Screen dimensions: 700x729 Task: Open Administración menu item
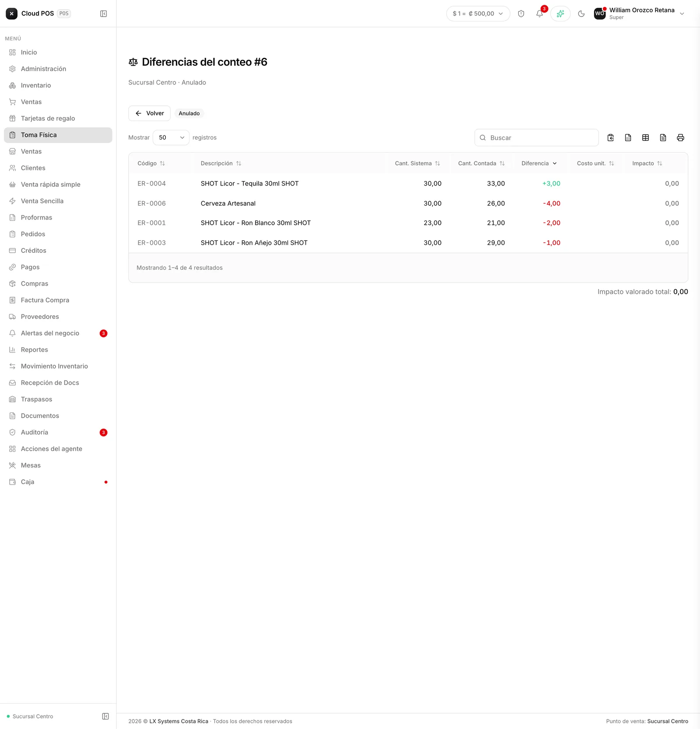[58, 69]
